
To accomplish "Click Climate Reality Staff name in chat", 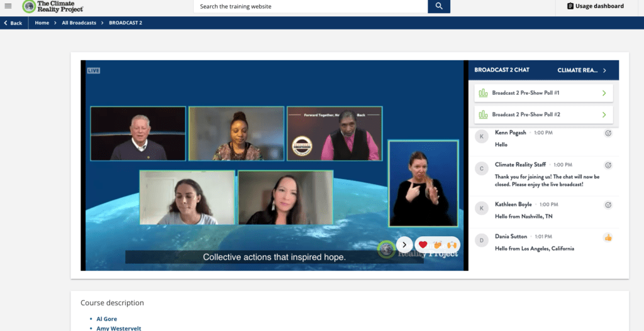I will 520,165.
